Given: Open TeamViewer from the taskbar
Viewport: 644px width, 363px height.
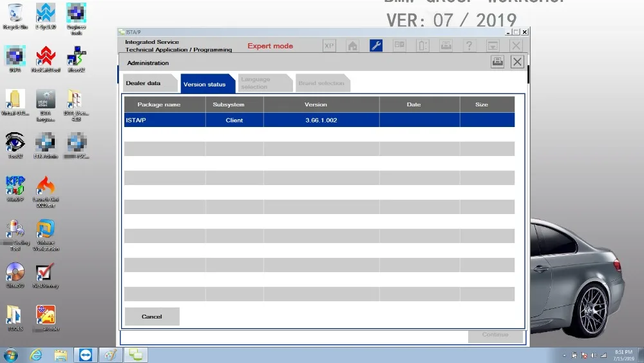Looking at the screenshot, I should 86,355.
